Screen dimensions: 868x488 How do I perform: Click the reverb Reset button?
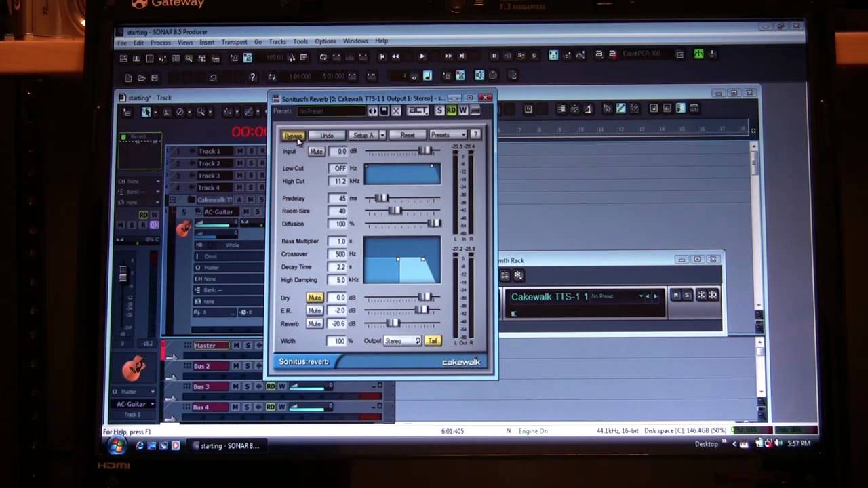click(408, 135)
